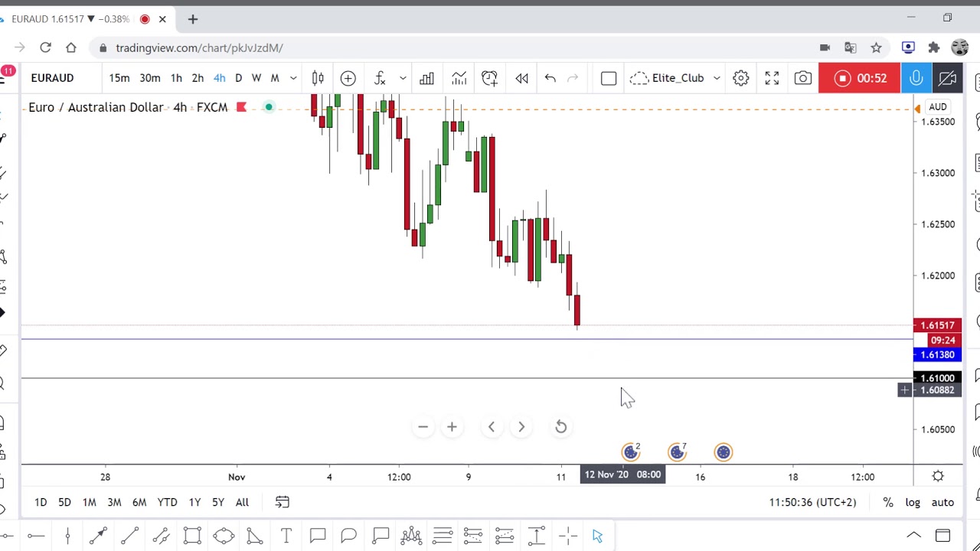
Task: Select the 1D date range
Action: tap(41, 502)
